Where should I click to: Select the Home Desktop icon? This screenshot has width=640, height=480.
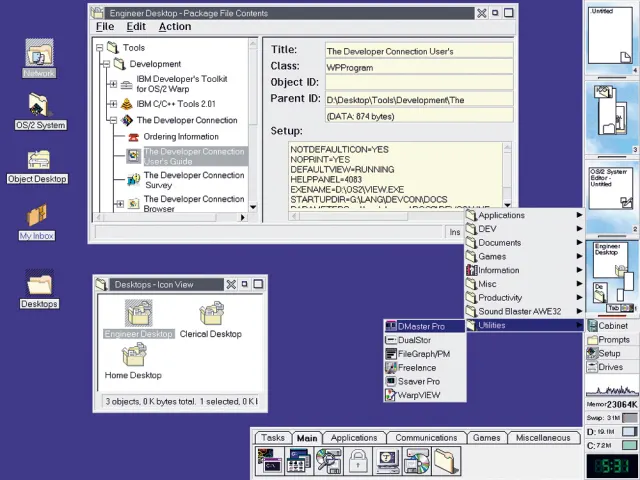(134, 354)
